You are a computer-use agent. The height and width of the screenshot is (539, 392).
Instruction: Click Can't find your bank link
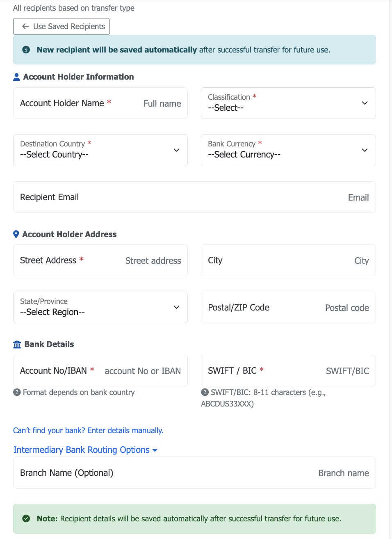pos(88,430)
